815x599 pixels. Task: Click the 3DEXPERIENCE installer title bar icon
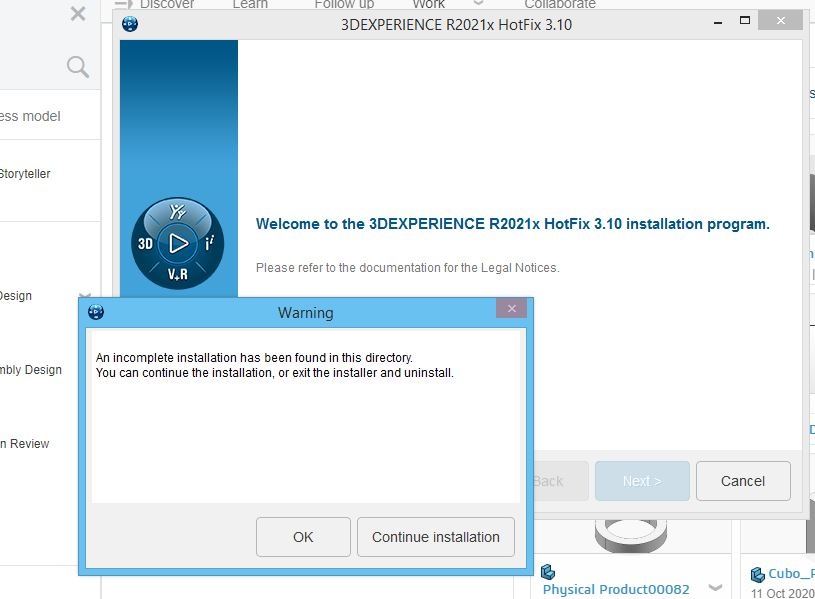pyautogui.click(x=130, y=24)
